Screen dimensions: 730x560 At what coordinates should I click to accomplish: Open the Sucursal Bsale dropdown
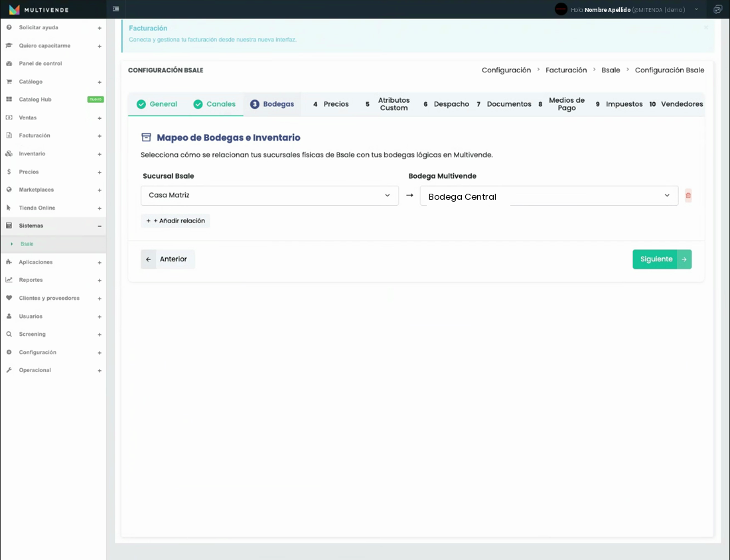(x=269, y=196)
